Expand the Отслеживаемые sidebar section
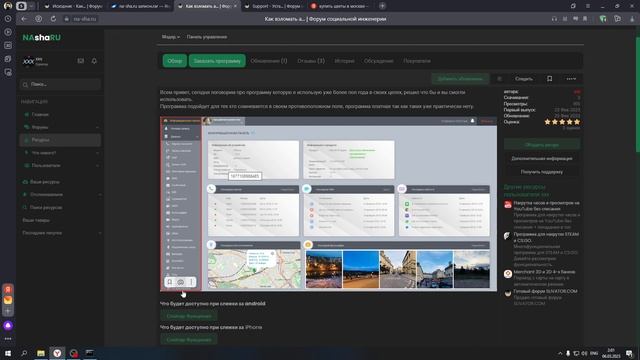This screenshot has height=360, width=640. click(x=100, y=195)
